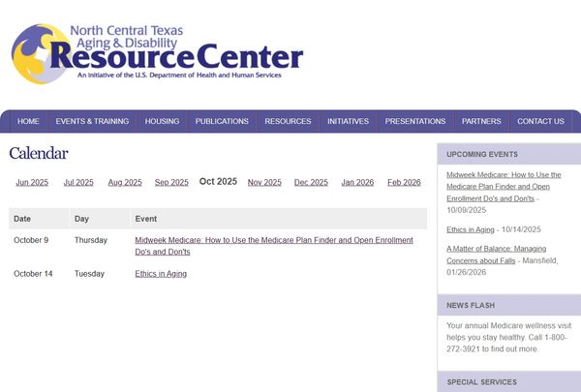The image size is (581, 392).
Task: Click the SPECIAL SERVICES panel header
Action: 509,382
